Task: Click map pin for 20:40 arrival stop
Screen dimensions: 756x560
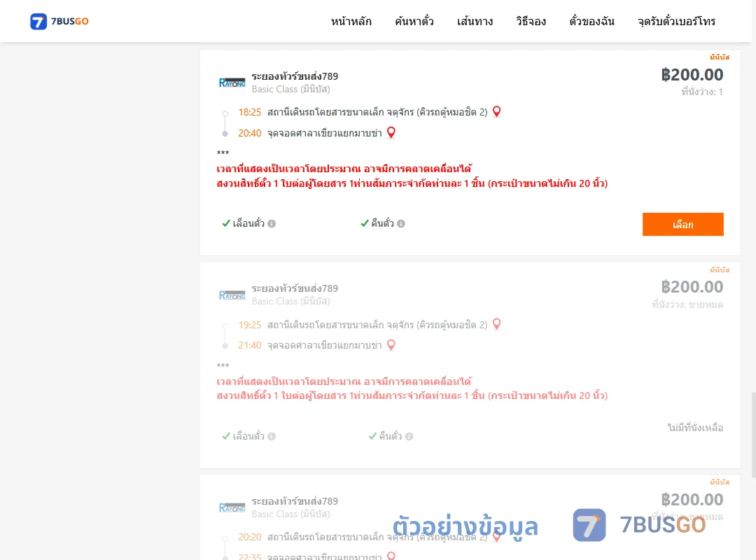Action: 391,132
